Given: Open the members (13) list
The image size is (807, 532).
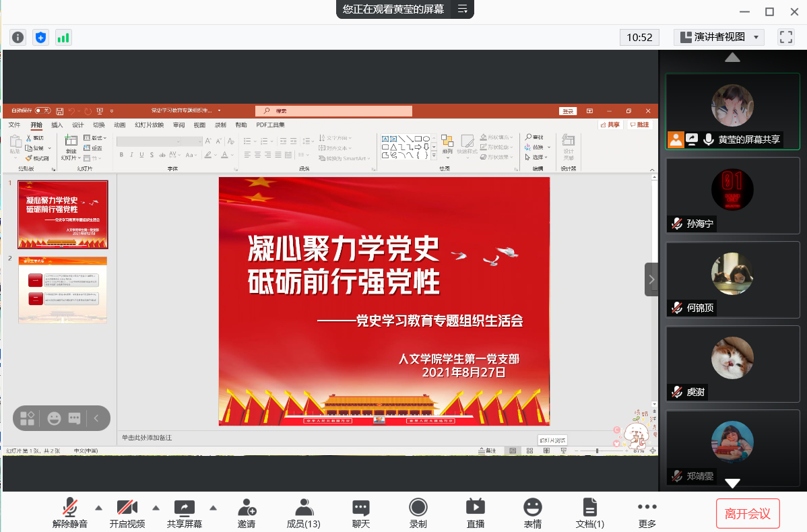Looking at the screenshot, I should coord(303,512).
